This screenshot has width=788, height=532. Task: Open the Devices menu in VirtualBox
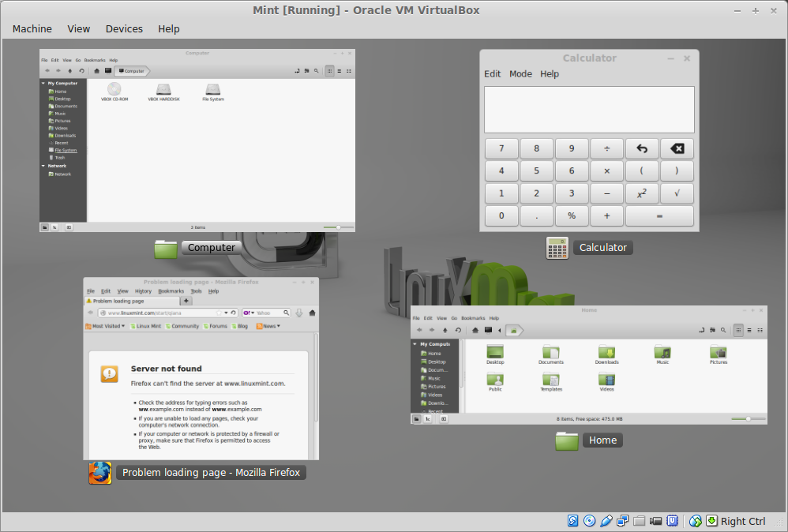[124, 28]
